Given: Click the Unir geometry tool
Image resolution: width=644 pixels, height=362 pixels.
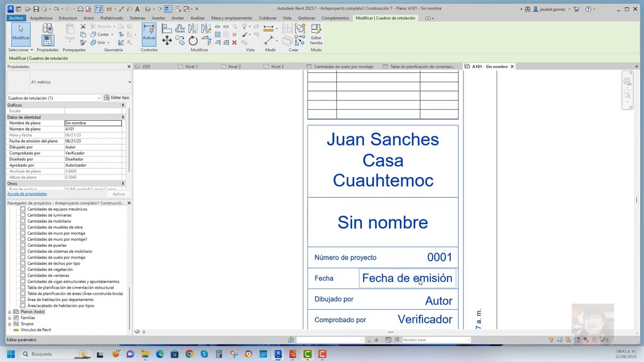Looking at the screenshot, I should point(98,43).
